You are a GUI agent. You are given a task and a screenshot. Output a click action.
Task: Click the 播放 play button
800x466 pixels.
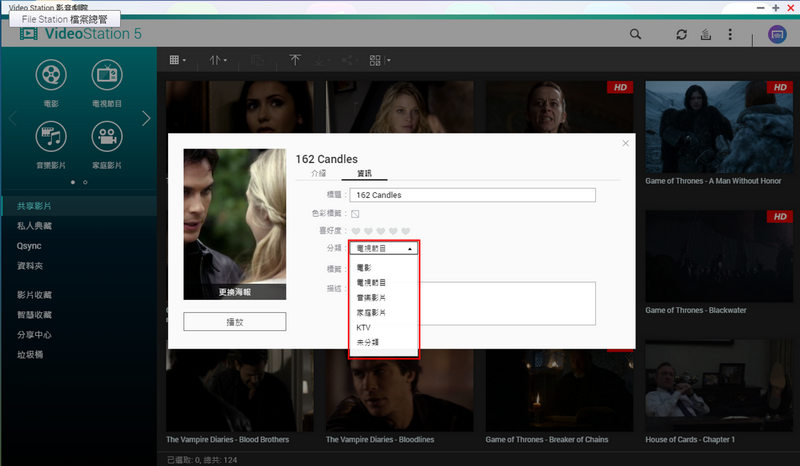click(x=235, y=322)
